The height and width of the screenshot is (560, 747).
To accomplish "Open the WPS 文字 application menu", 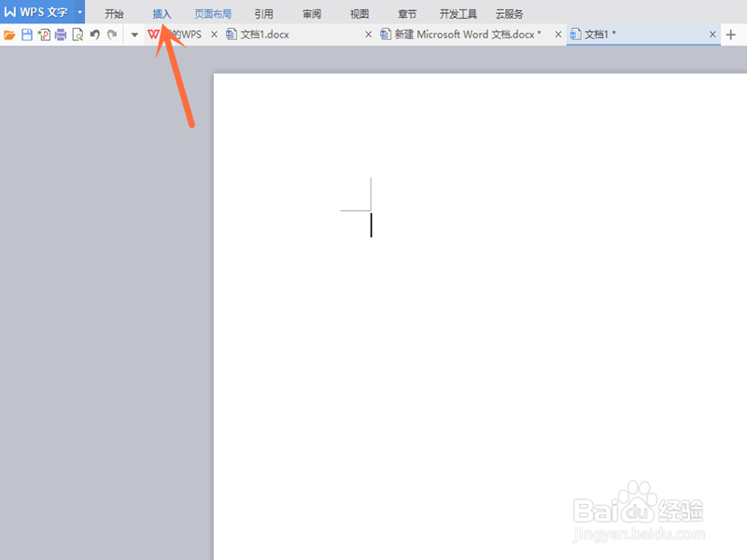I will click(36, 12).
